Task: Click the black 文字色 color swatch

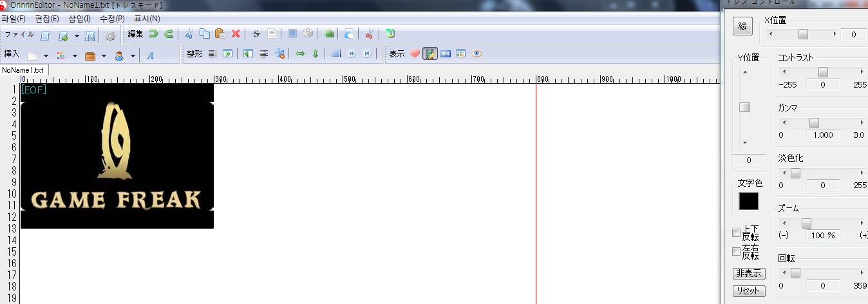Action: 748,201
